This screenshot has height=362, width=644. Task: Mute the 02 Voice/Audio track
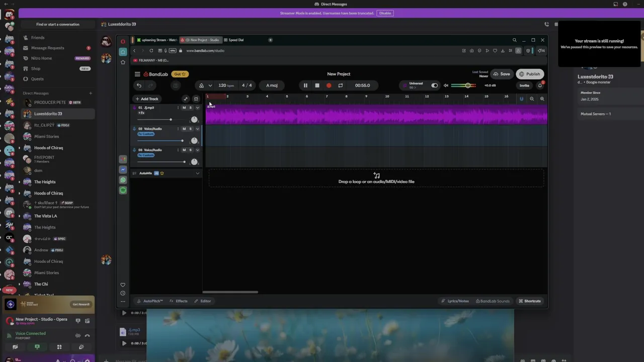(184, 129)
